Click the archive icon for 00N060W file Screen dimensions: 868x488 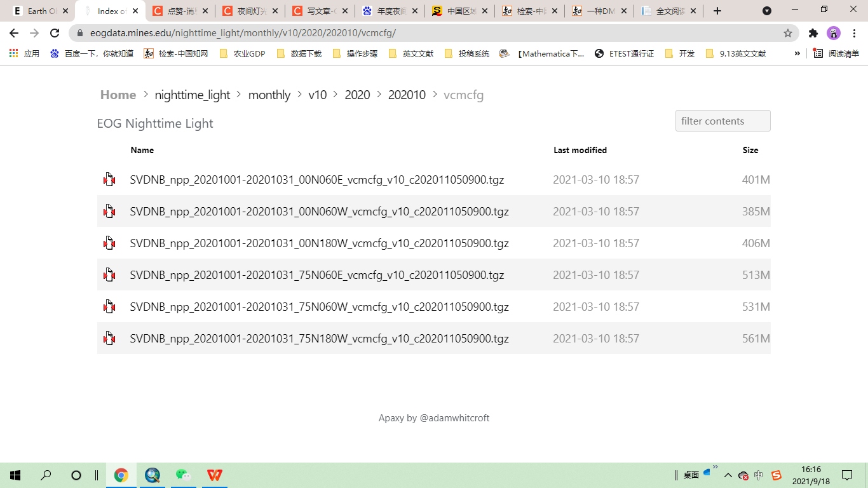pos(109,212)
